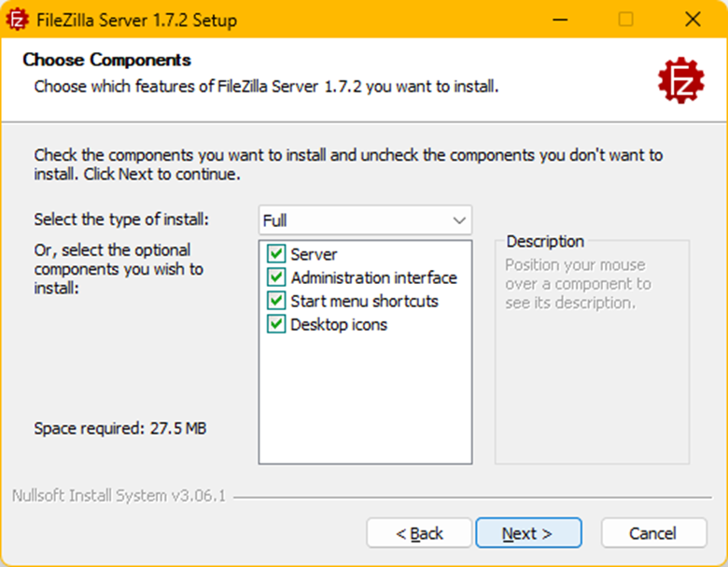Select the Desktop icons label
The image size is (728, 567).
[x=339, y=324]
